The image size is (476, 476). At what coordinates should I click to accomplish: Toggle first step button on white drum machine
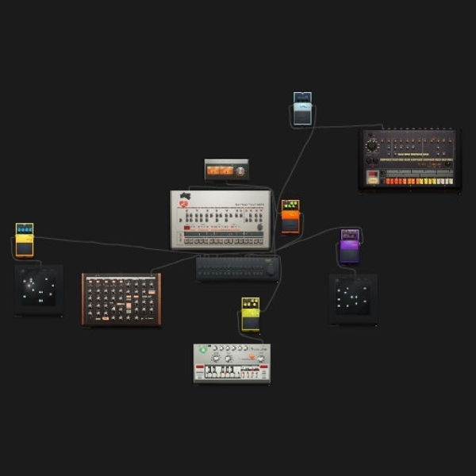click(x=186, y=241)
